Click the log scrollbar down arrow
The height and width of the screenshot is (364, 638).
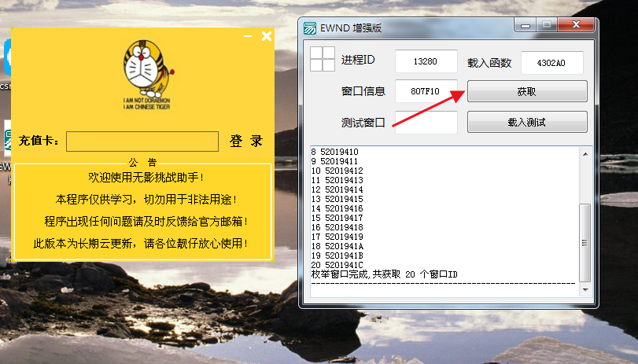point(585,289)
